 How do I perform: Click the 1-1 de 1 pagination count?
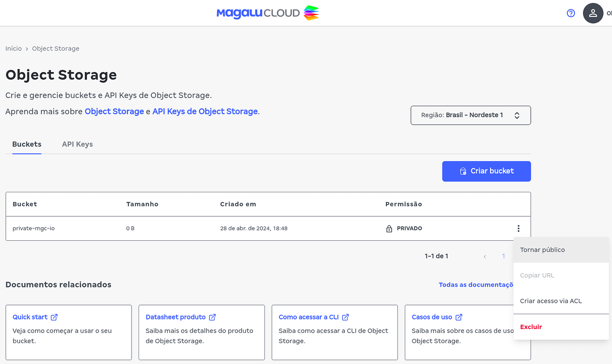[436, 257]
